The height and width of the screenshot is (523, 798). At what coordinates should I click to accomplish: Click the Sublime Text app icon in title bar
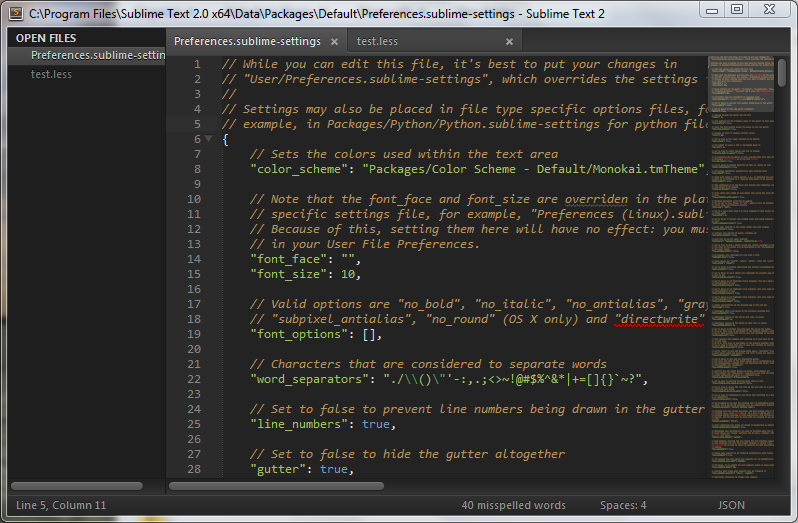coord(16,13)
